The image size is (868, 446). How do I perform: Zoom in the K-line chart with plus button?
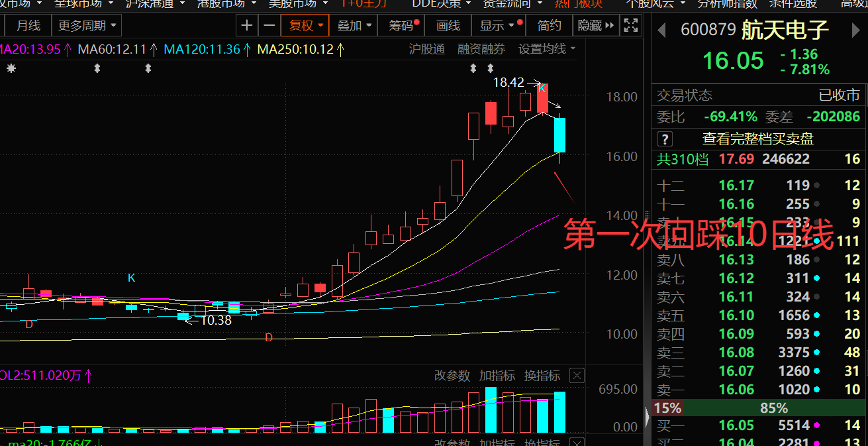pos(247,26)
